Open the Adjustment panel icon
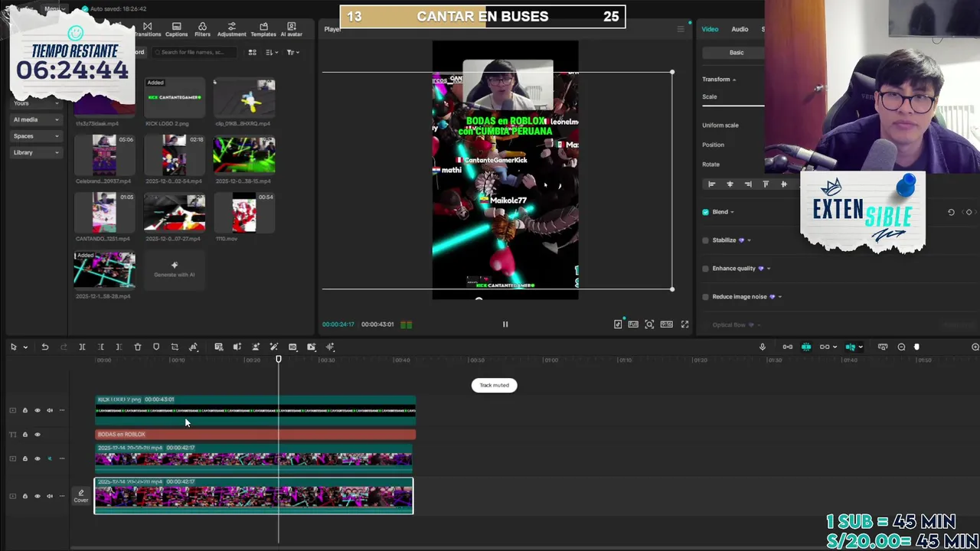Viewport: 980px width, 551px height. point(231,29)
